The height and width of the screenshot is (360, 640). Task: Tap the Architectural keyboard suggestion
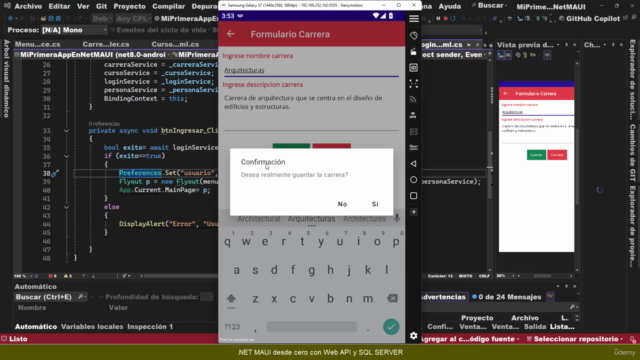(x=259, y=219)
